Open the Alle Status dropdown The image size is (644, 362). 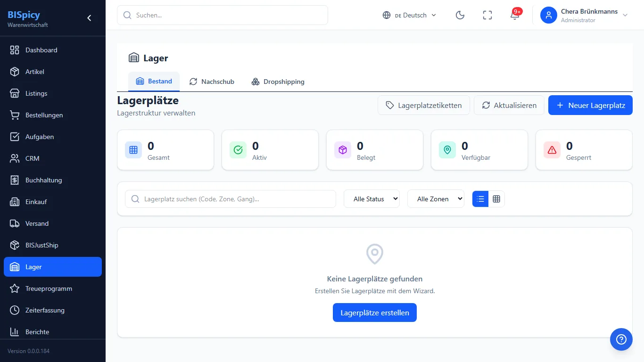[372, 199]
